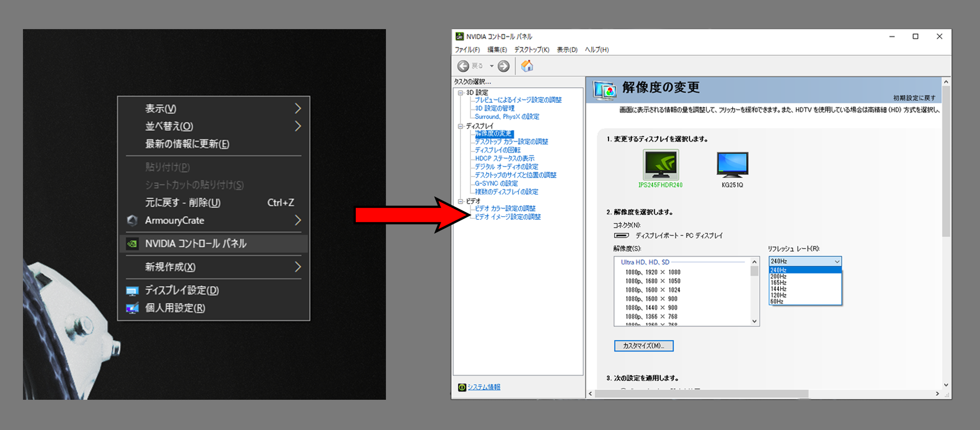The image size is (980, 430).
Task: Click NVIDIA icon in window title bar
Action: pyautogui.click(x=460, y=36)
